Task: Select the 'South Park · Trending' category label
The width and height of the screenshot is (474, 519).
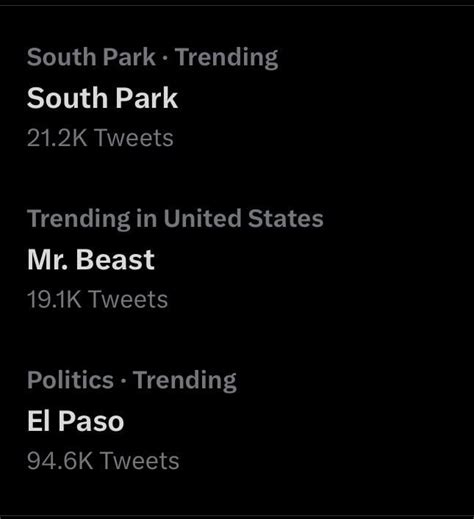Action: pyautogui.click(x=152, y=57)
